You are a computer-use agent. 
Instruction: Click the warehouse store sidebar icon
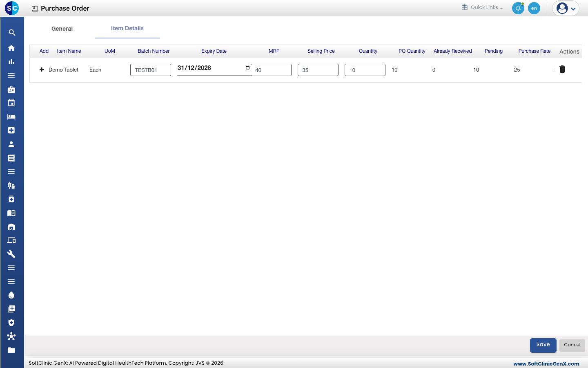(11, 227)
